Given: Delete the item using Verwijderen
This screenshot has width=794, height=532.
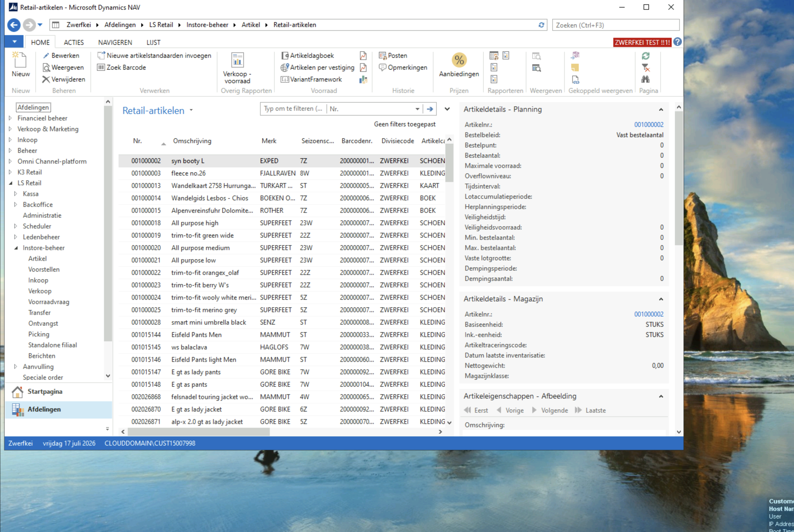Looking at the screenshot, I should coord(64,79).
